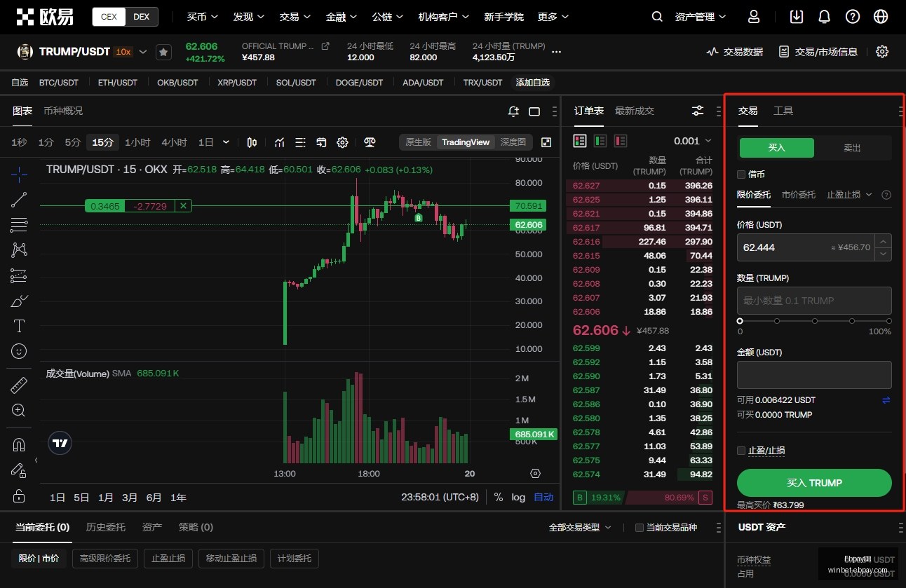Open the emoji sticker tool
Image resolution: width=906 pixels, height=588 pixels.
tap(19, 350)
